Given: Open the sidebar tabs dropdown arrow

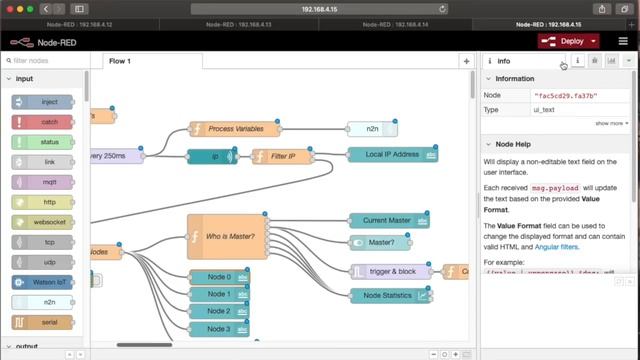Looking at the screenshot, I should click(629, 61).
